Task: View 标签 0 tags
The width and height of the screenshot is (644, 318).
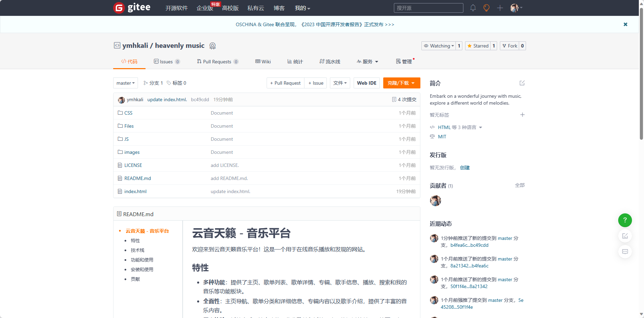Action: 176,83
